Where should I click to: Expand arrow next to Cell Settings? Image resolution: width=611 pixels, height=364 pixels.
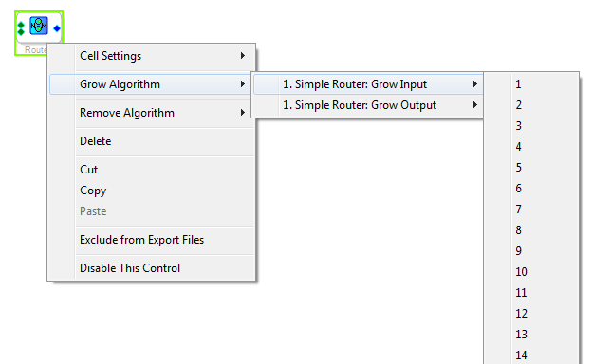[242, 56]
